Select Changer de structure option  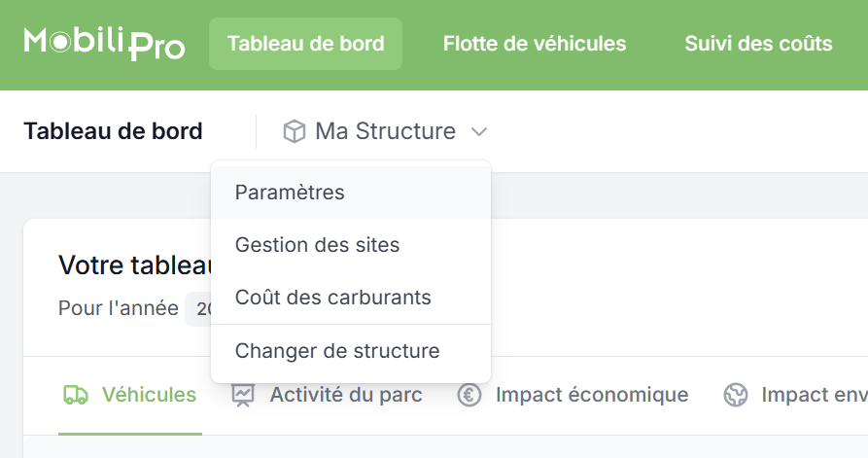tap(337, 351)
